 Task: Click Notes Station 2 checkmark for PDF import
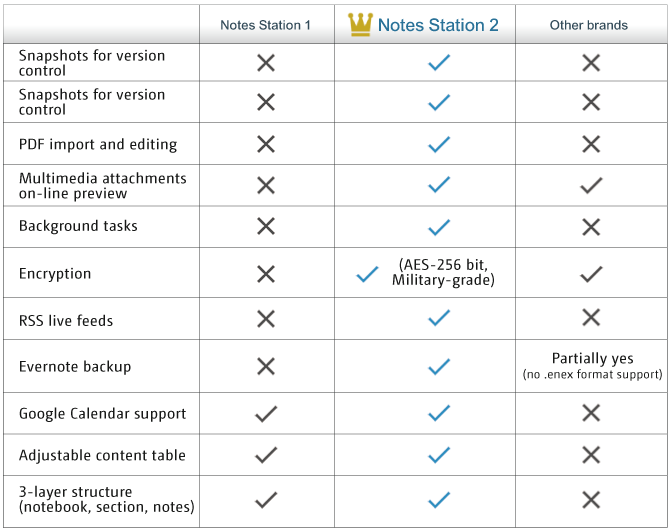click(438, 144)
